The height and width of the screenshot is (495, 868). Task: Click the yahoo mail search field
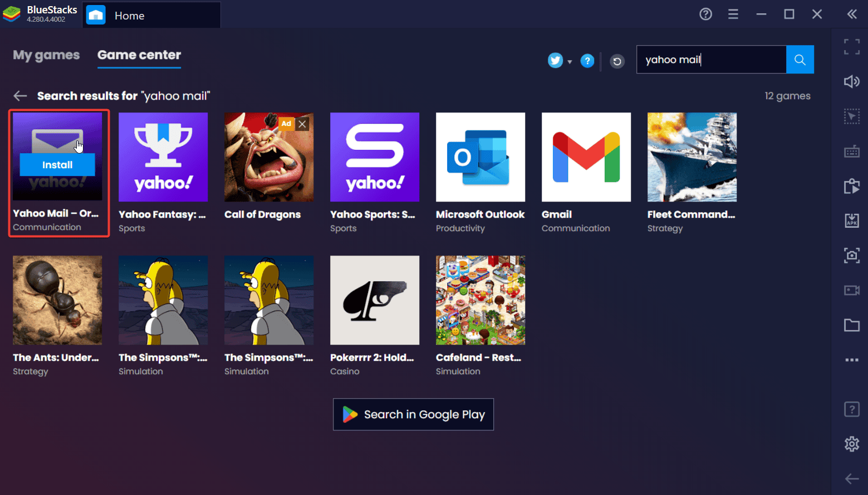coord(711,60)
